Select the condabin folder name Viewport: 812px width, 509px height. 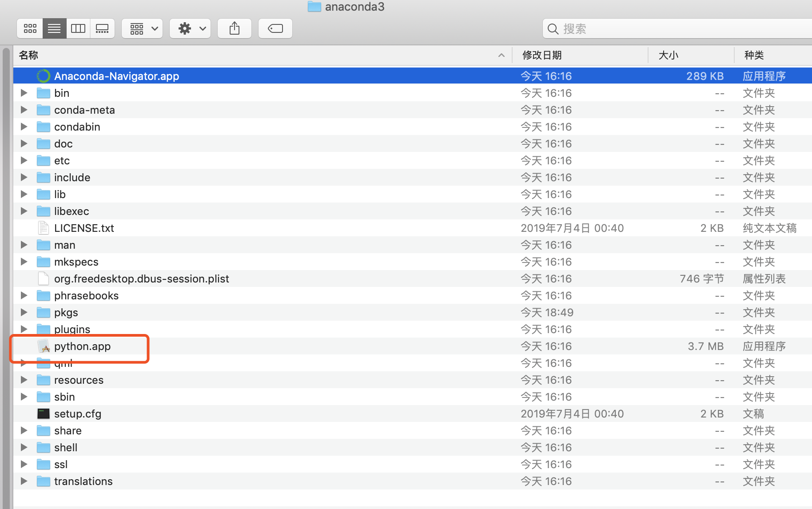click(77, 127)
